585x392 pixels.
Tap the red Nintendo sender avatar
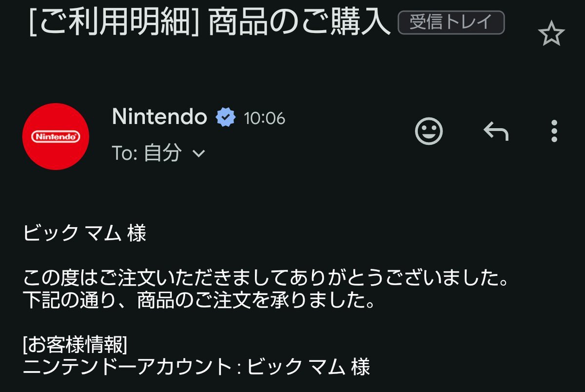click(56, 137)
